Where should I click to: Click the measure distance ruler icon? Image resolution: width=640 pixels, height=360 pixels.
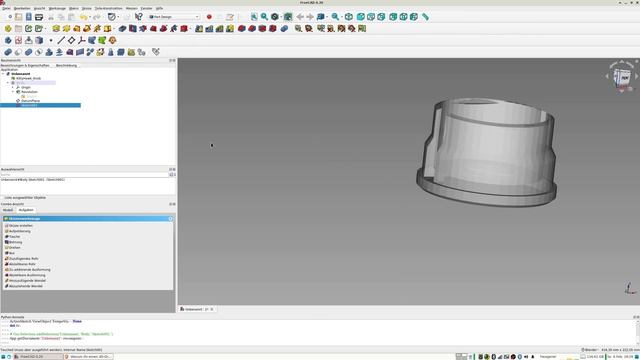coord(425,17)
